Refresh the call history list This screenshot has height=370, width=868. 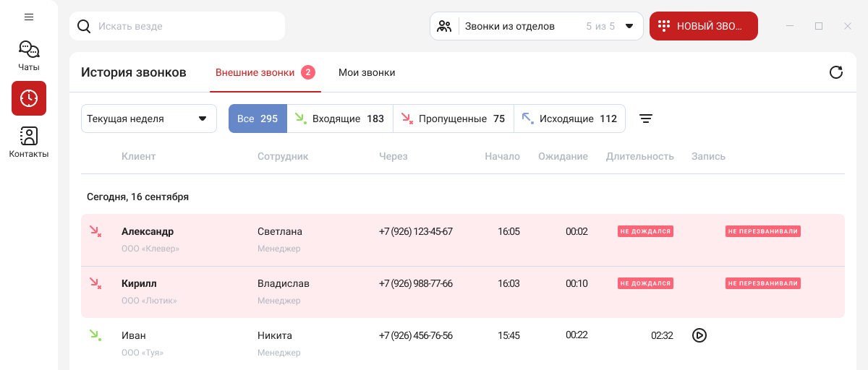(836, 72)
